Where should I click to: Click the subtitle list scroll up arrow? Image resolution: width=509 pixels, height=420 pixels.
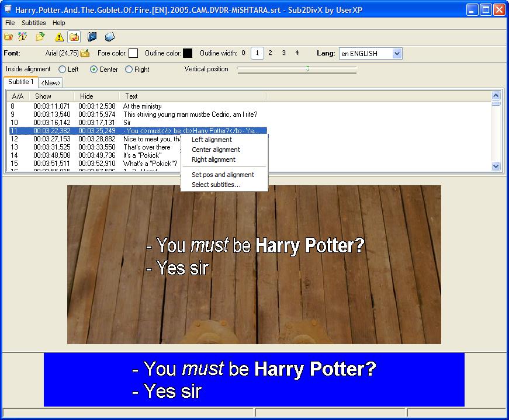[x=496, y=95]
